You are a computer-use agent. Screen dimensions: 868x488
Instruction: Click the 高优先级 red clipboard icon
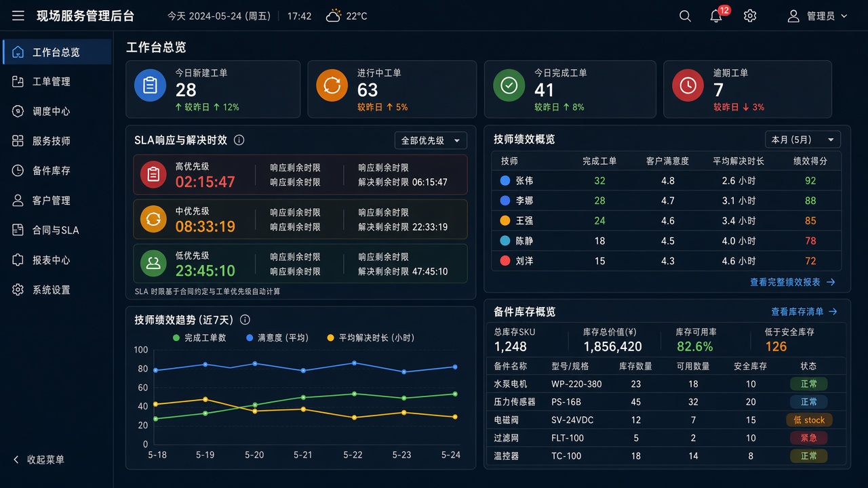coord(153,174)
